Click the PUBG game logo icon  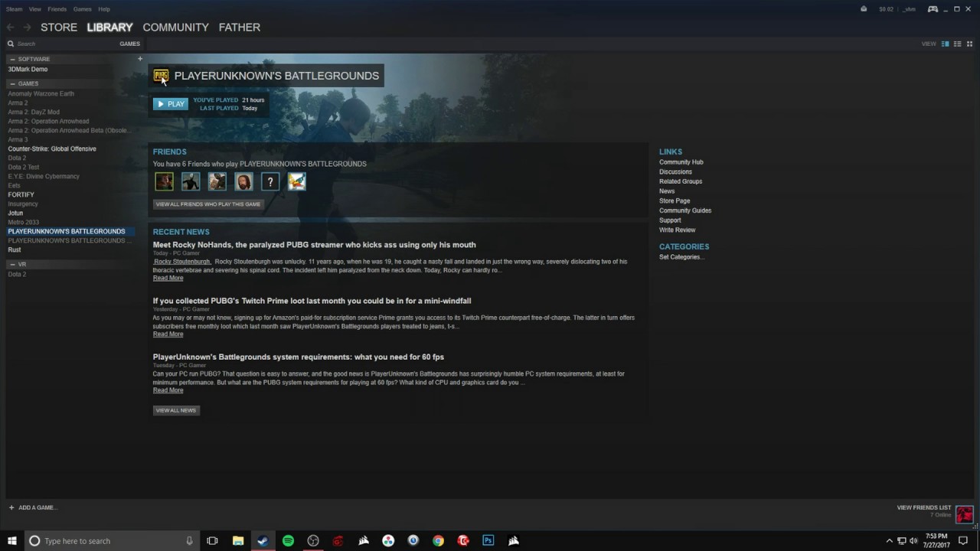point(161,75)
